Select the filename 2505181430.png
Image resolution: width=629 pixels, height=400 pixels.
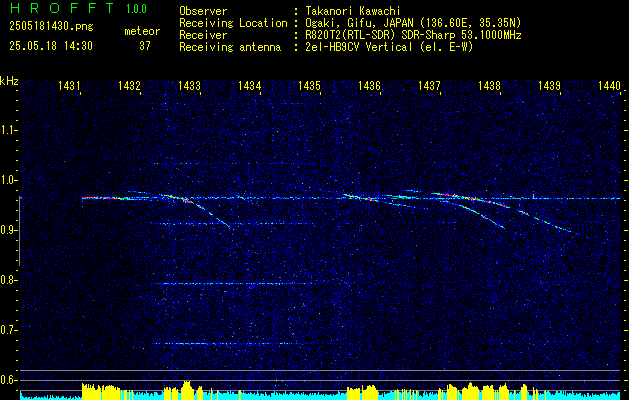[51, 27]
